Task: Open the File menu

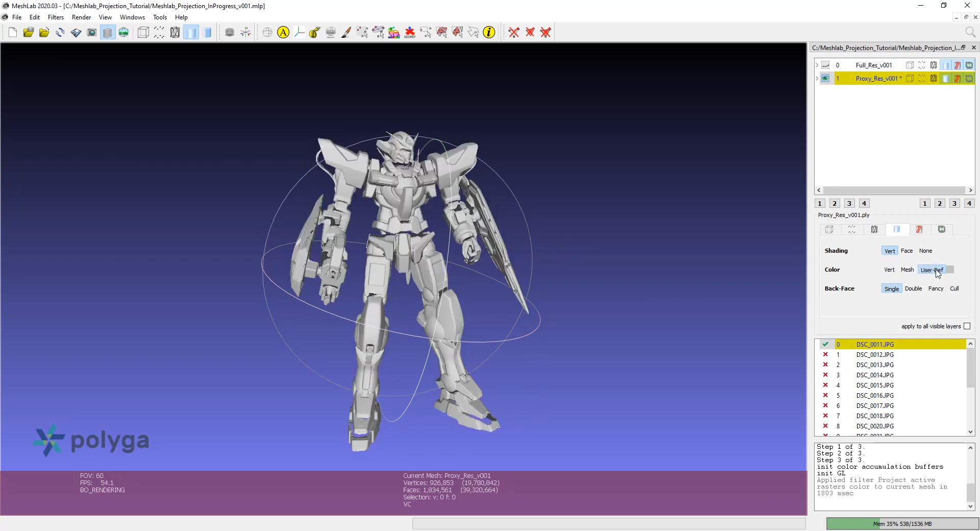Action: [17, 17]
